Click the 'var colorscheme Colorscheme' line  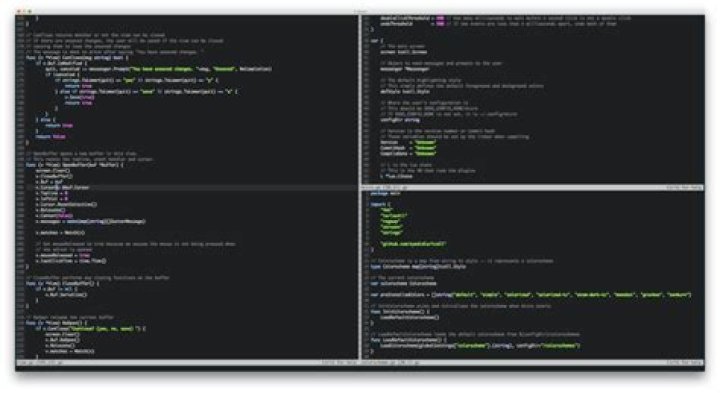coord(403,283)
